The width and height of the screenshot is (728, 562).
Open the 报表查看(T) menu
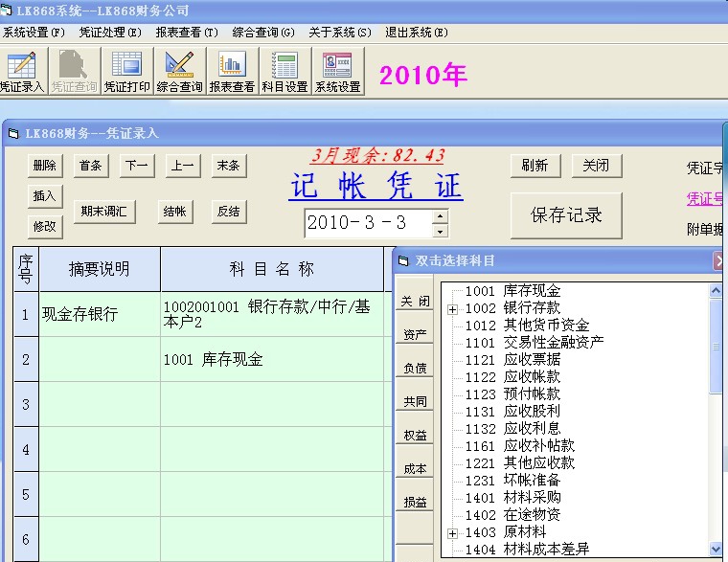(187, 33)
